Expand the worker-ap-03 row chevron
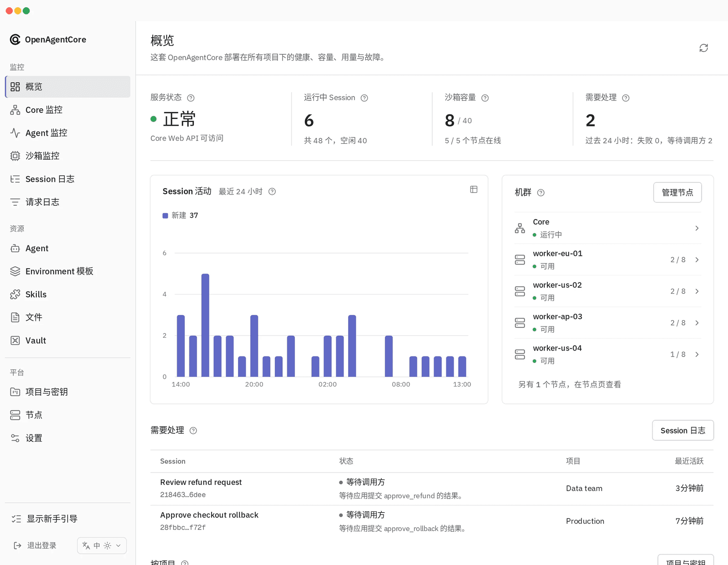This screenshot has width=728, height=565. [x=697, y=323]
